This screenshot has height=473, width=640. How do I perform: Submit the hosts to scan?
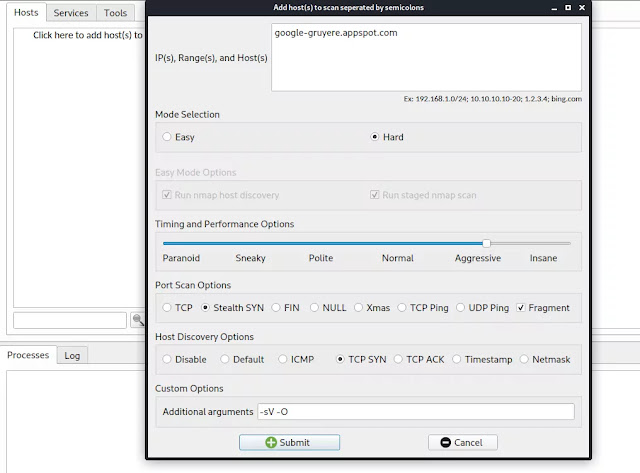pyautogui.click(x=289, y=442)
